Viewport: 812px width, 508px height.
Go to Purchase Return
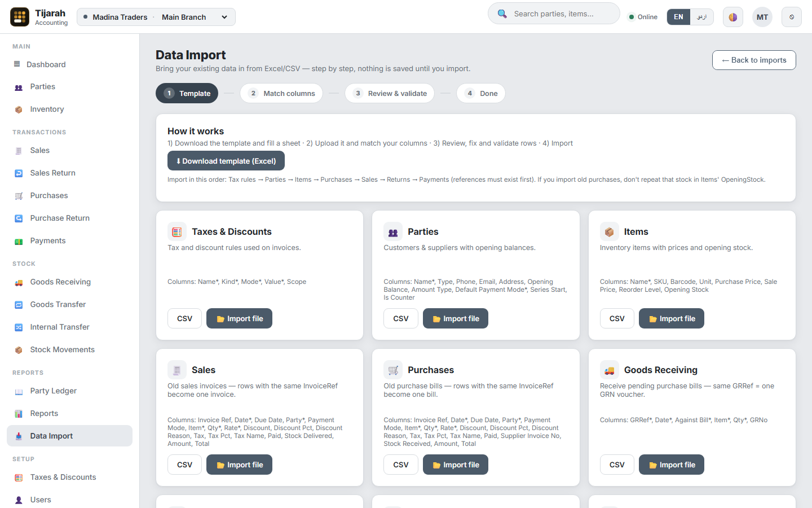(x=69, y=218)
